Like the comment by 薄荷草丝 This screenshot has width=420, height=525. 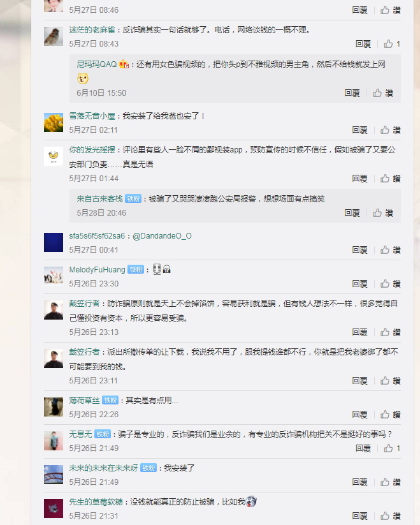(x=390, y=415)
